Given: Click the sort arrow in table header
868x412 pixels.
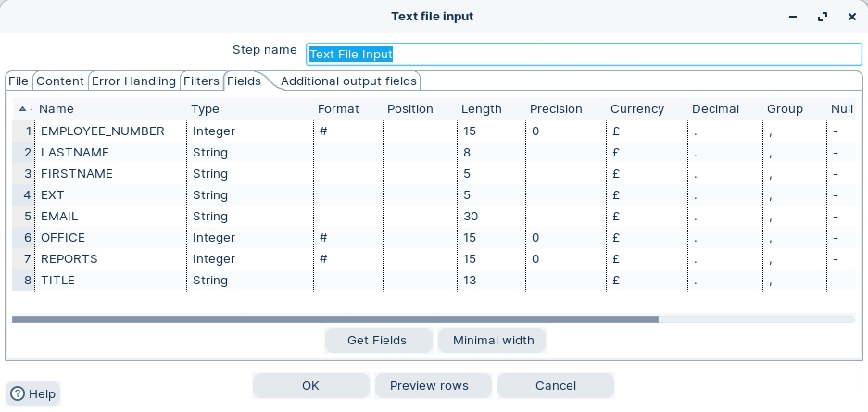Looking at the screenshot, I should pyautogui.click(x=22, y=109).
